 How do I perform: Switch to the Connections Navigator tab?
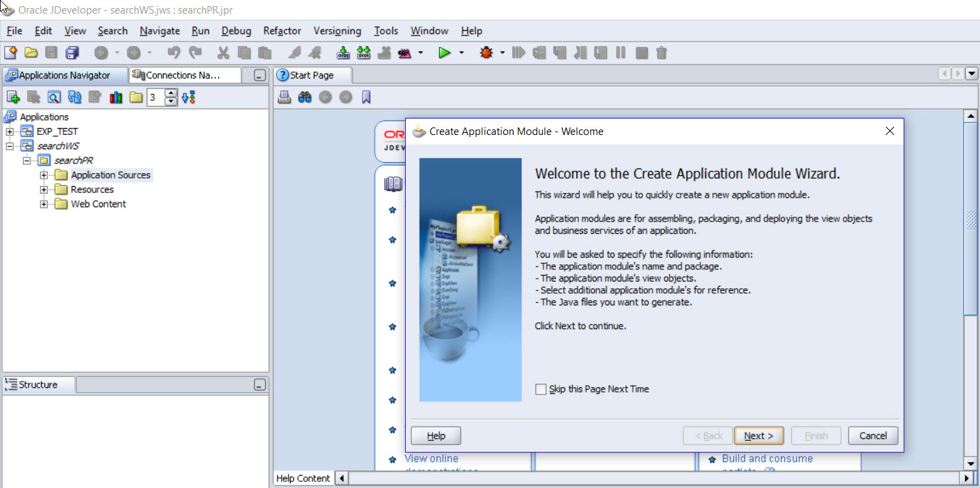183,75
